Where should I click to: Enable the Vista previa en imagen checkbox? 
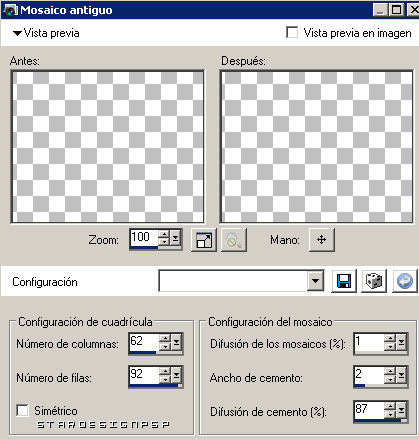(x=292, y=33)
